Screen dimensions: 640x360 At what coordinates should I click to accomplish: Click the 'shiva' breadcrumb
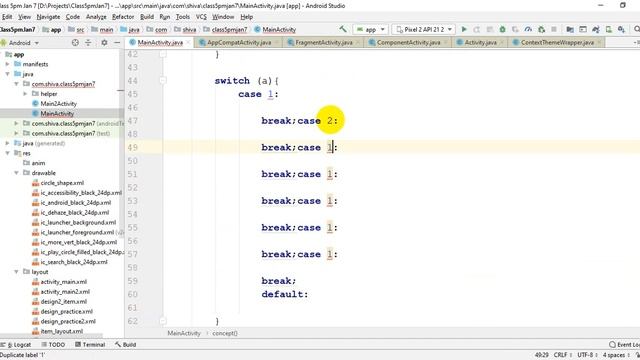point(189,29)
